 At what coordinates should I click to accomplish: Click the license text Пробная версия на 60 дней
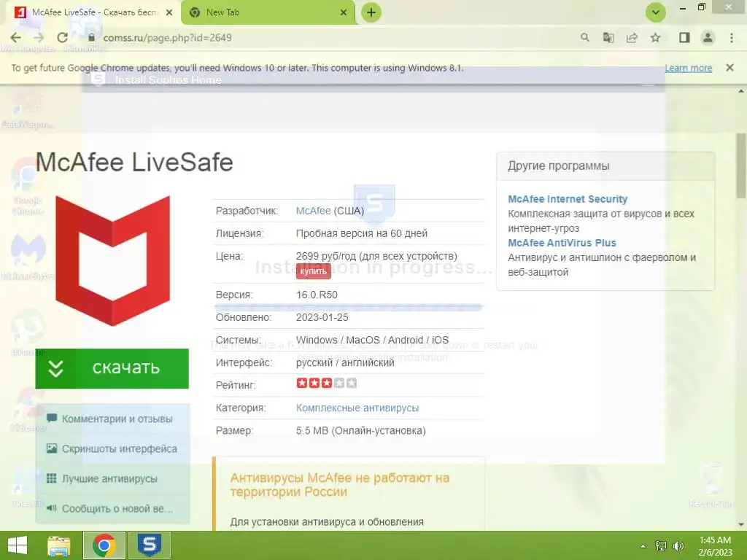362,233
